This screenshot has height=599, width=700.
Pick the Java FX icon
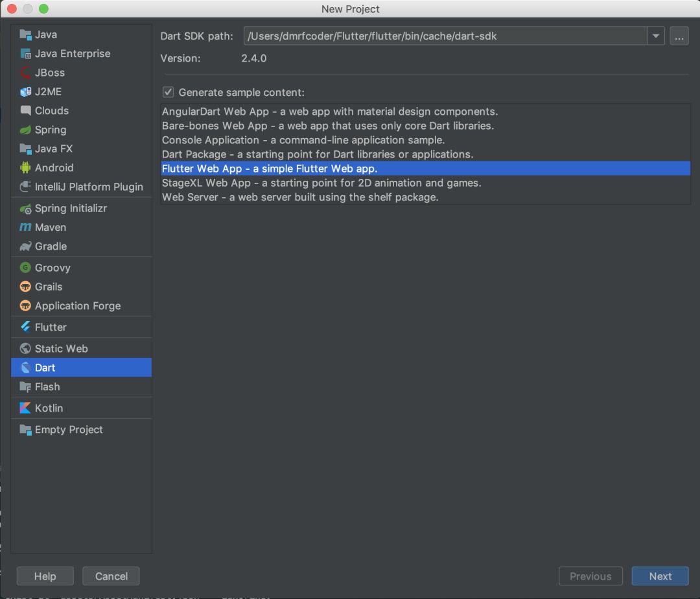coord(25,149)
